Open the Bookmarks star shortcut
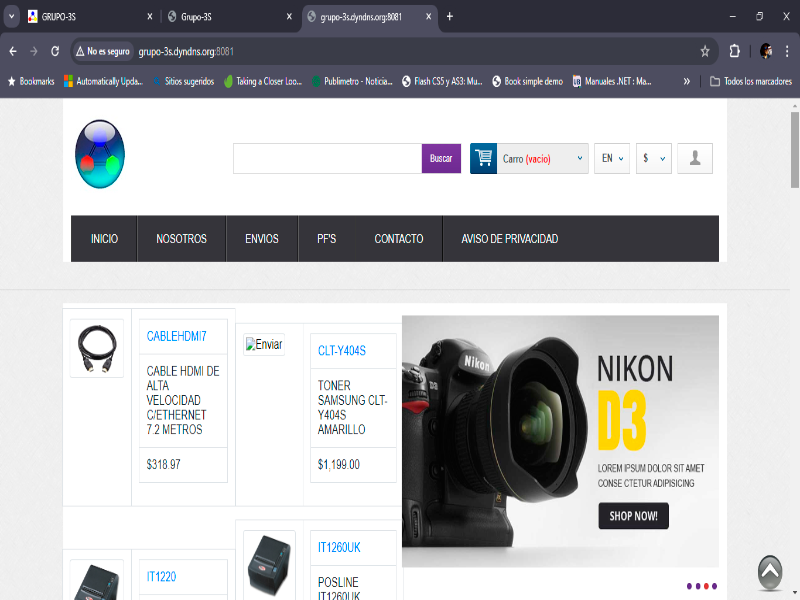This screenshot has height=600, width=800. pos(31,82)
